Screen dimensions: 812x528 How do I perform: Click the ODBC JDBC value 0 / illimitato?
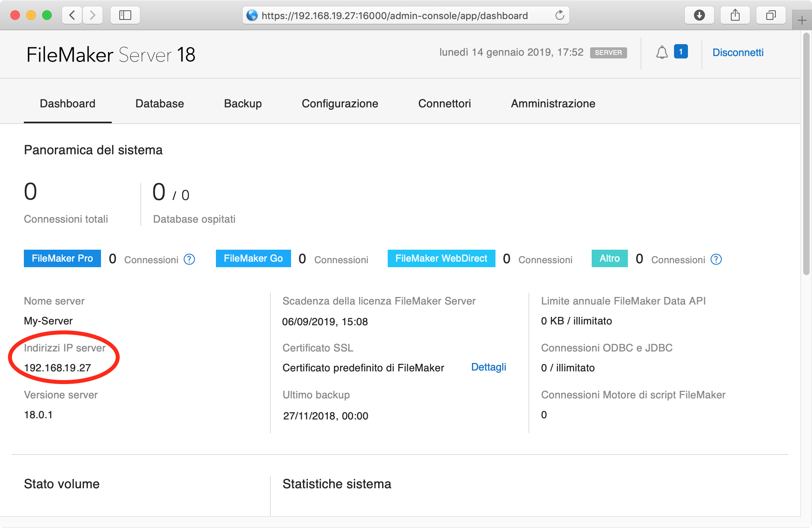coord(567,368)
